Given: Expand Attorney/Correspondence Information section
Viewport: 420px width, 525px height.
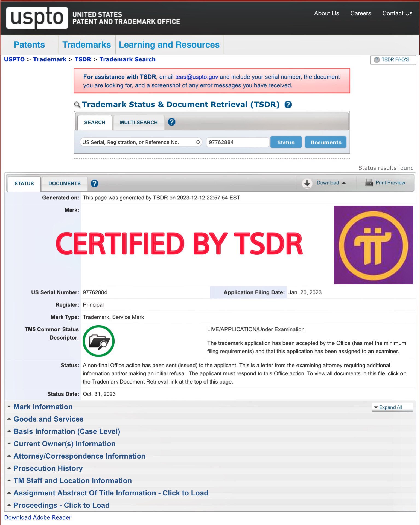Looking at the screenshot, I should tap(79, 456).
